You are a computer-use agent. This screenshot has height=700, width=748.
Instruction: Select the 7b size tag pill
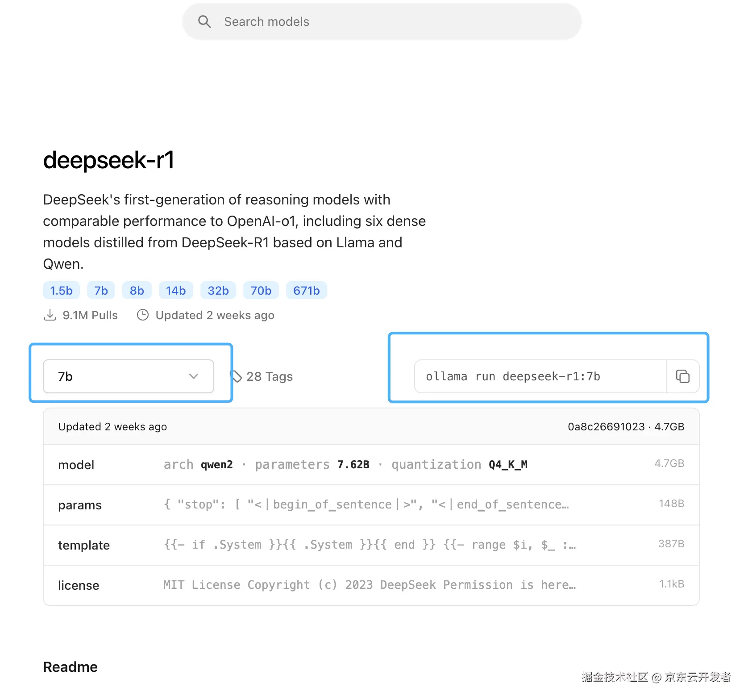(x=101, y=291)
